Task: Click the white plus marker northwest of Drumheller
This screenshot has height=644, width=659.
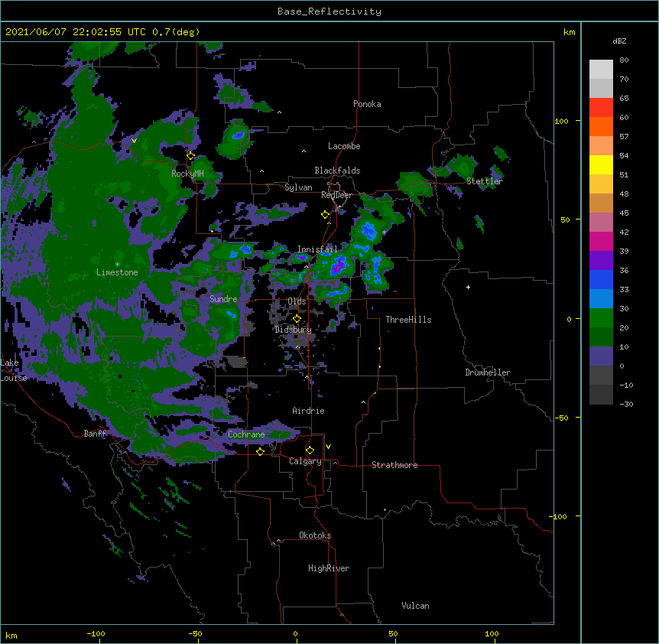Action: [x=468, y=287]
